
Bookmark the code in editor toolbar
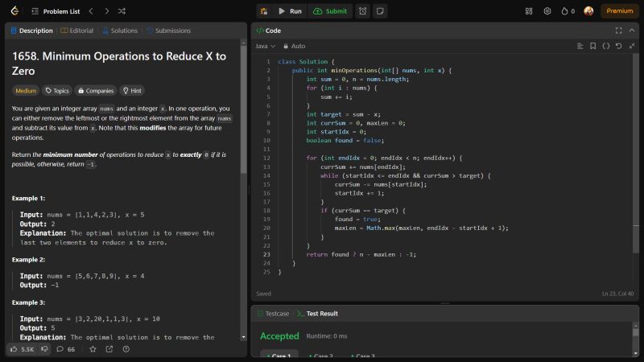(593, 46)
